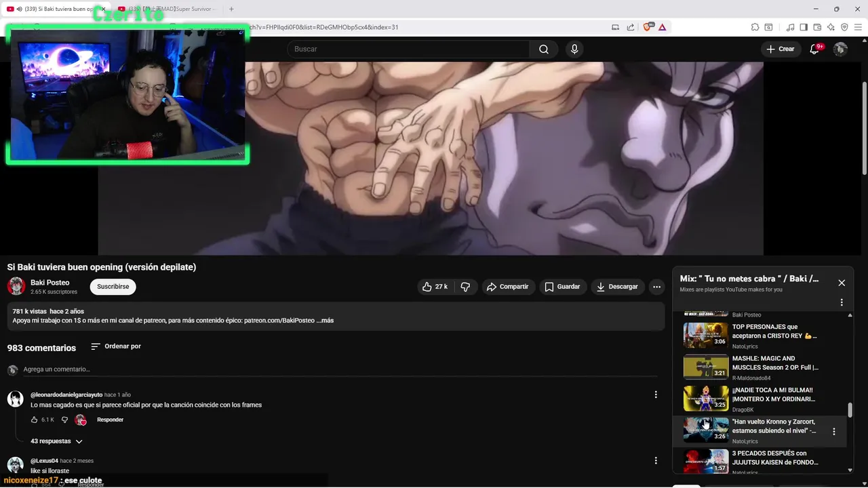
Task: Reply to leonardodanielgarciayuto with Responder
Action: click(110, 420)
